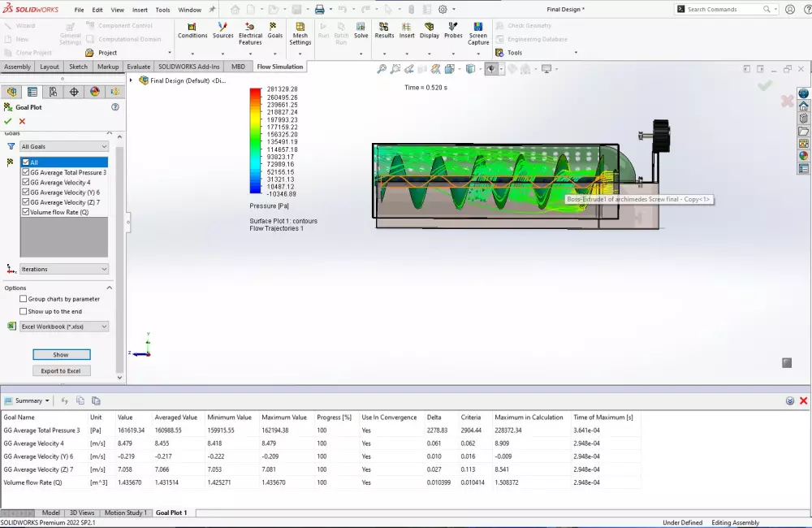Open the All Goals filter dropdown

point(63,146)
